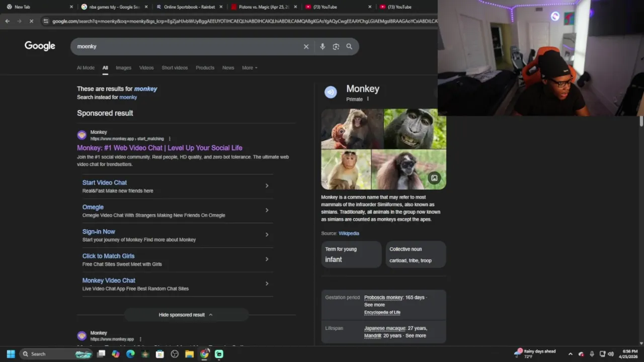Viewport: 644px width, 362px height.
Task: Expand Start Video Chat sitelink arrow
Action: [267, 186]
